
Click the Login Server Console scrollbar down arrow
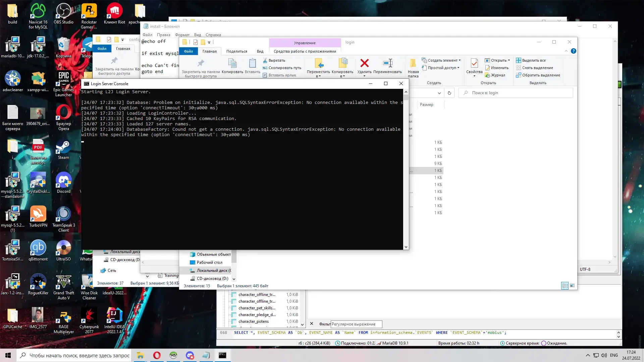(x=406, y=247)
